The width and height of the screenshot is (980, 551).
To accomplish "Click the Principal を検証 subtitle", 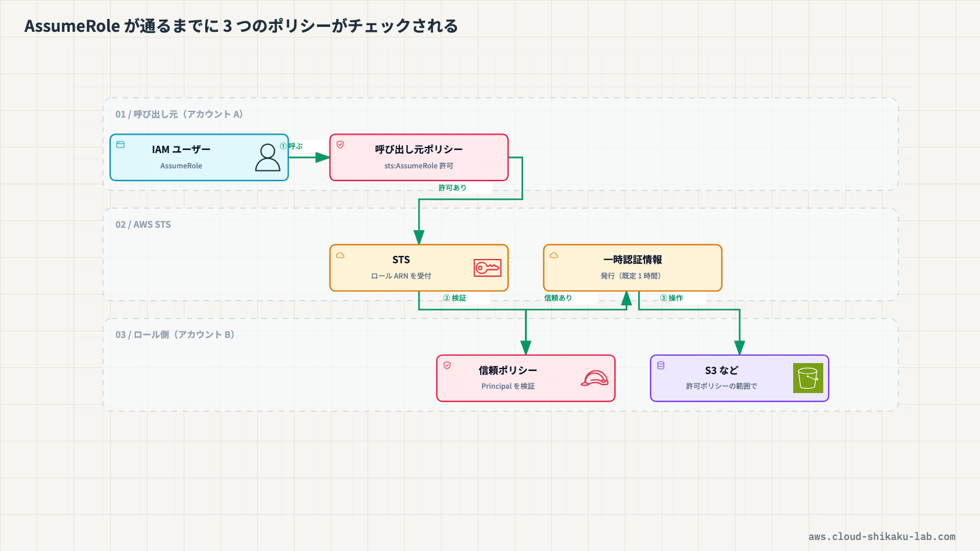I will pos(508,386).
